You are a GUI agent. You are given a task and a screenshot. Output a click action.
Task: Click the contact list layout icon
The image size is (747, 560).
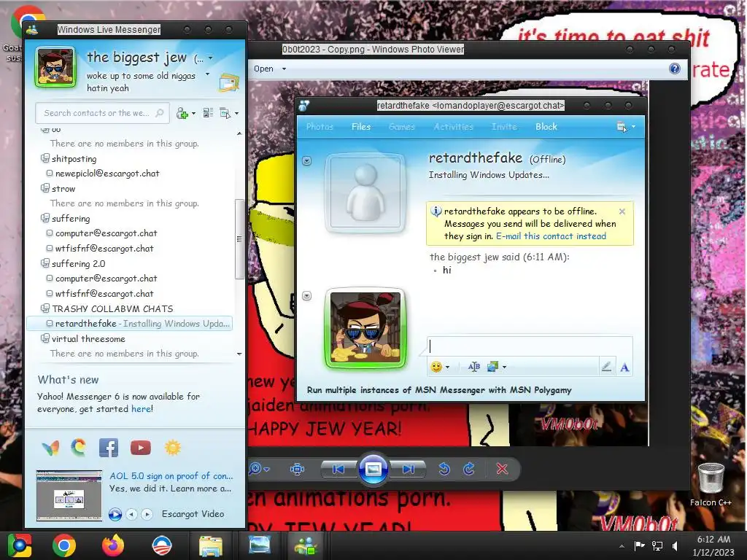208,113
